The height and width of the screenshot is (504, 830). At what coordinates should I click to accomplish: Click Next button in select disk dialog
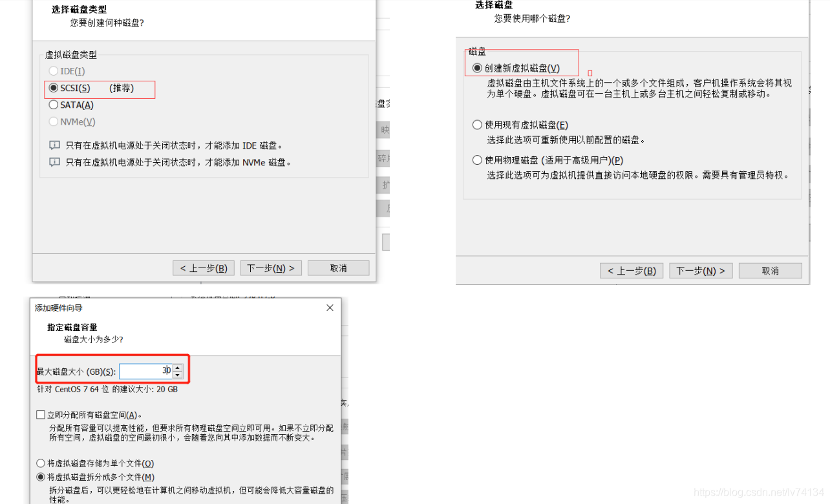(701, 271)
